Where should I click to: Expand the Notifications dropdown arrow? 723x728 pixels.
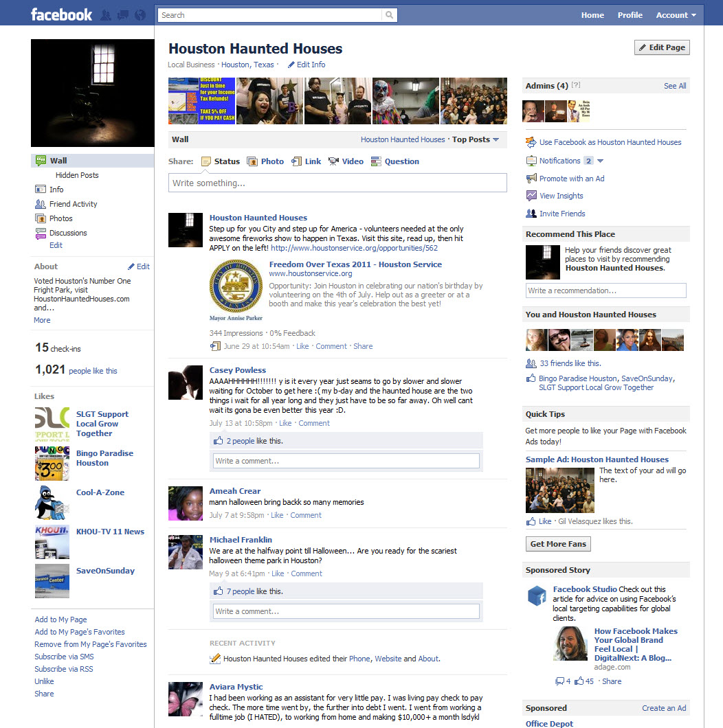(x=601, y=161)
